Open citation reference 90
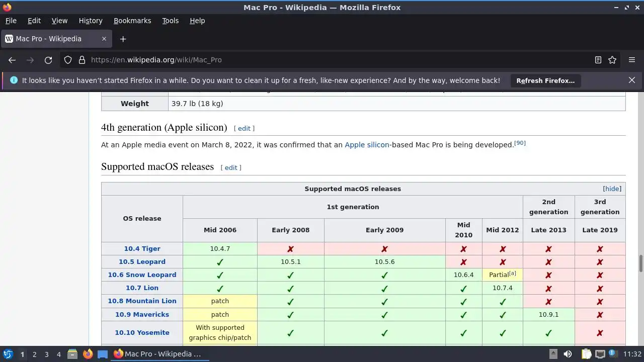Image resolution: width=644 pixels, height=362 pixels. [520, 143]
